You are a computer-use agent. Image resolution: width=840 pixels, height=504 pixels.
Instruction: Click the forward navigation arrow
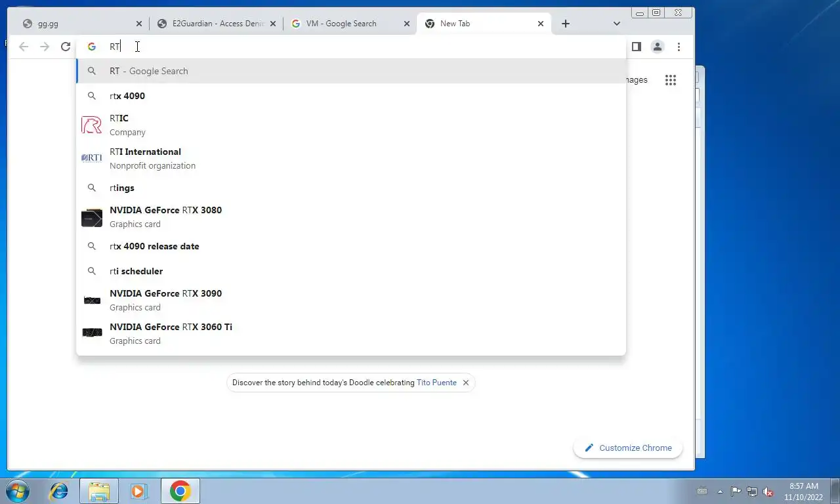click(45, 47)
